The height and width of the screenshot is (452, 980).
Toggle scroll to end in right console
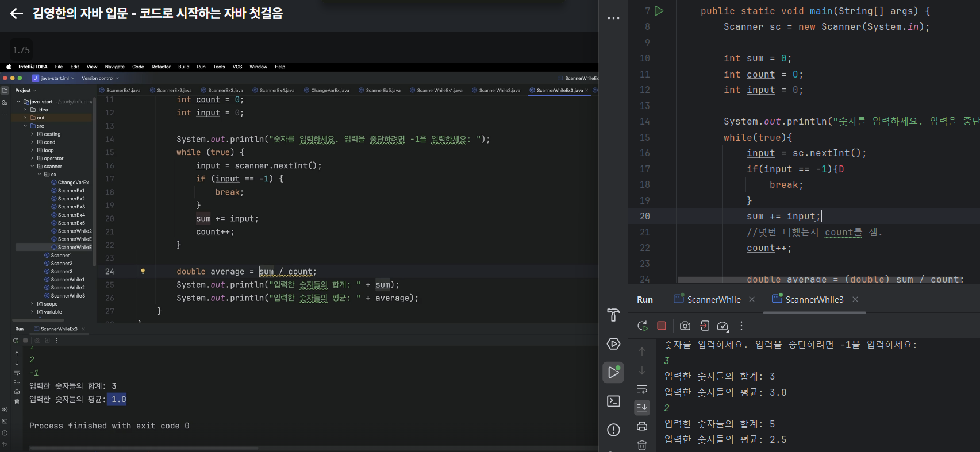pyautogui.click(x=642, y=407)
